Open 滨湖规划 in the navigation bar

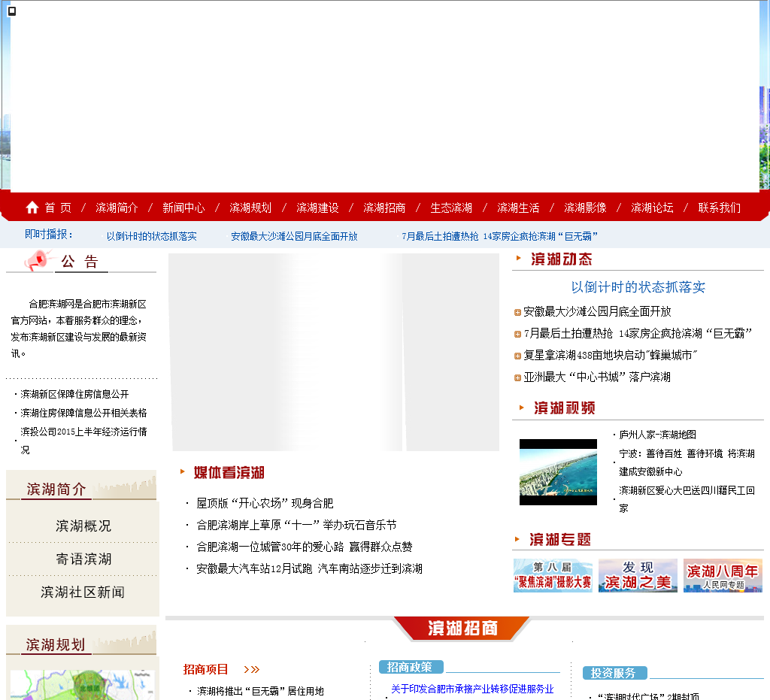250,208
